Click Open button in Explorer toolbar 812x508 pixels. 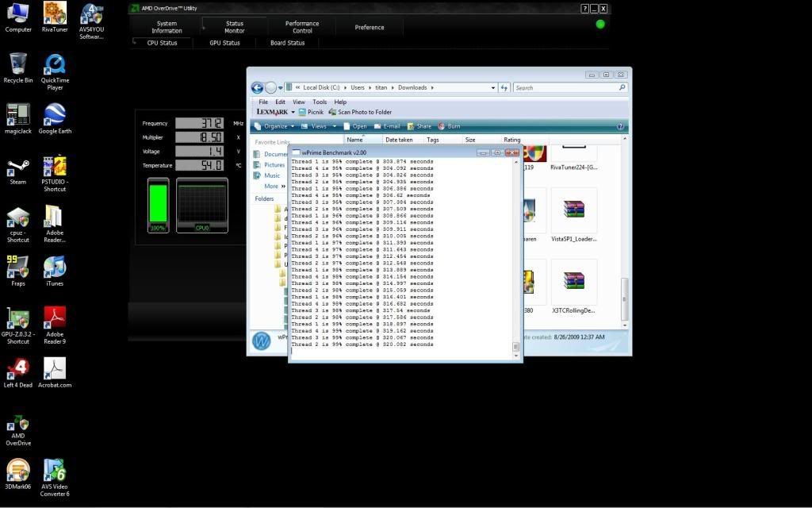355,126
